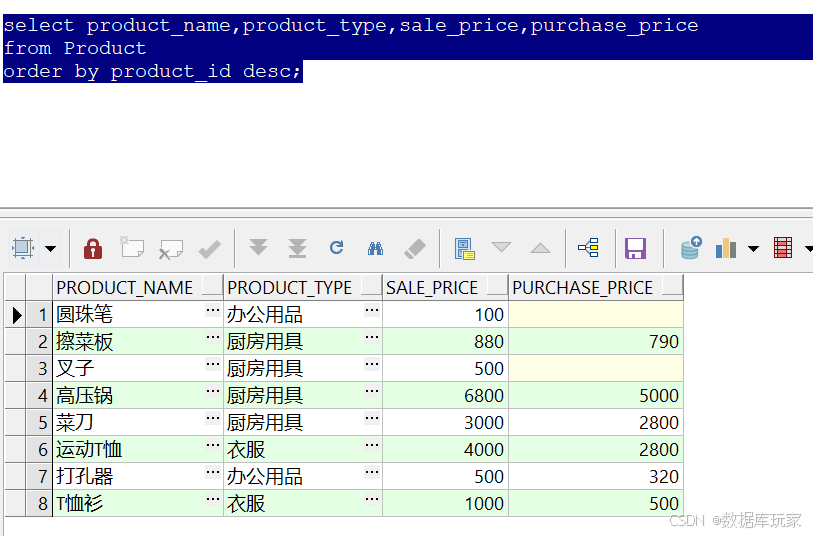Click the PRODUCT_TYPE column header

(303, 288)
